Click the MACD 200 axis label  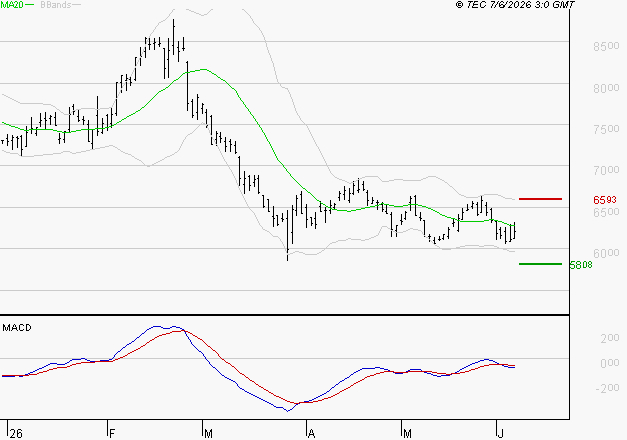pyautogui.click(x=610, y=338)
